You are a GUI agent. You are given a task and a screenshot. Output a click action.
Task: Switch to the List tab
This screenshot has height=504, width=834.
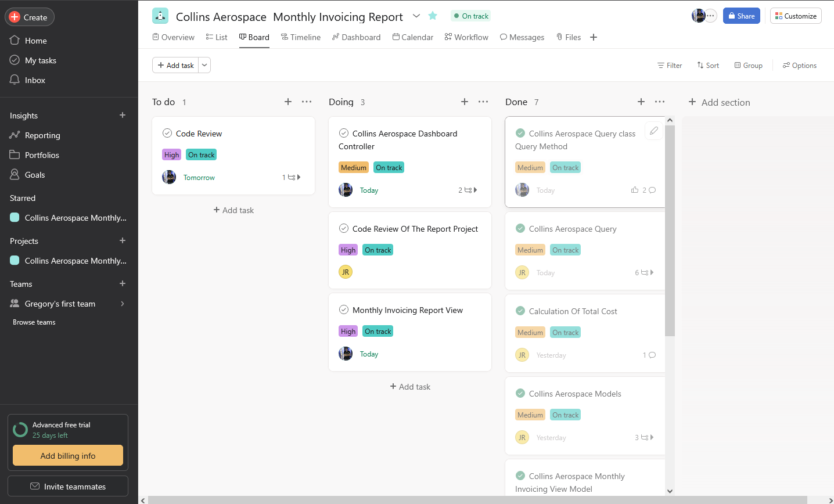coord(217,37)
